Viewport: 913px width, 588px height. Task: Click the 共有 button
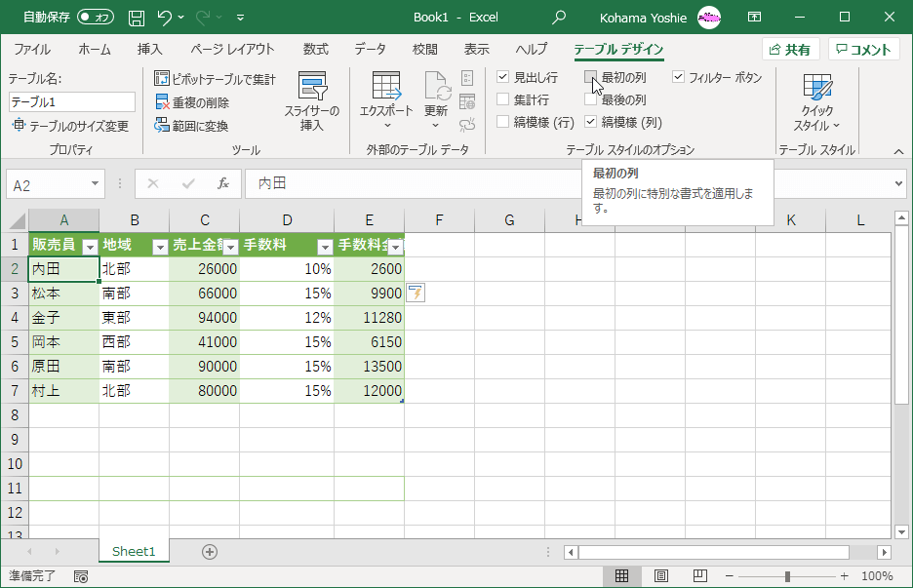pos(790,48)
